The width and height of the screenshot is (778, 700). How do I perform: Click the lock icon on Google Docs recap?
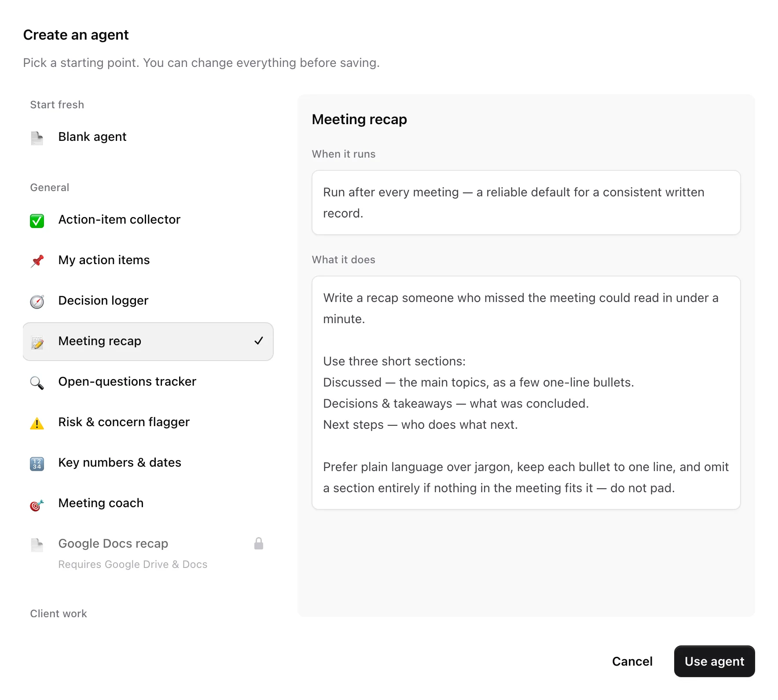coord(259,544)
